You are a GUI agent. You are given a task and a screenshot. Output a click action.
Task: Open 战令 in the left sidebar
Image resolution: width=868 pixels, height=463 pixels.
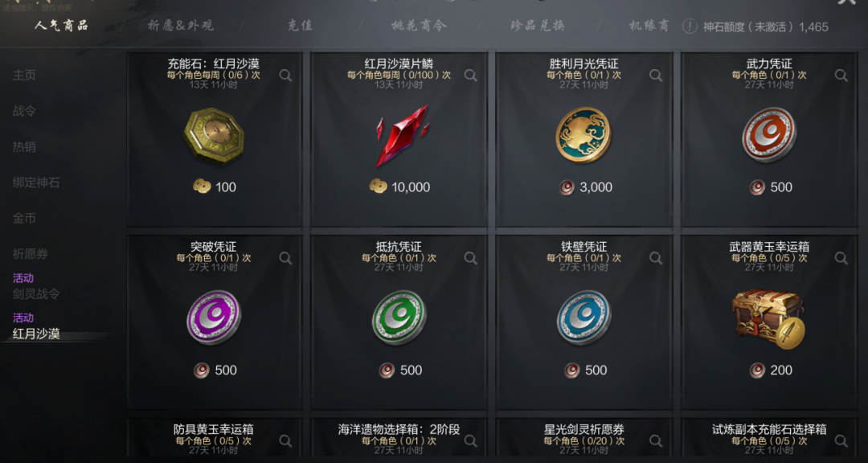pos(24,111)
